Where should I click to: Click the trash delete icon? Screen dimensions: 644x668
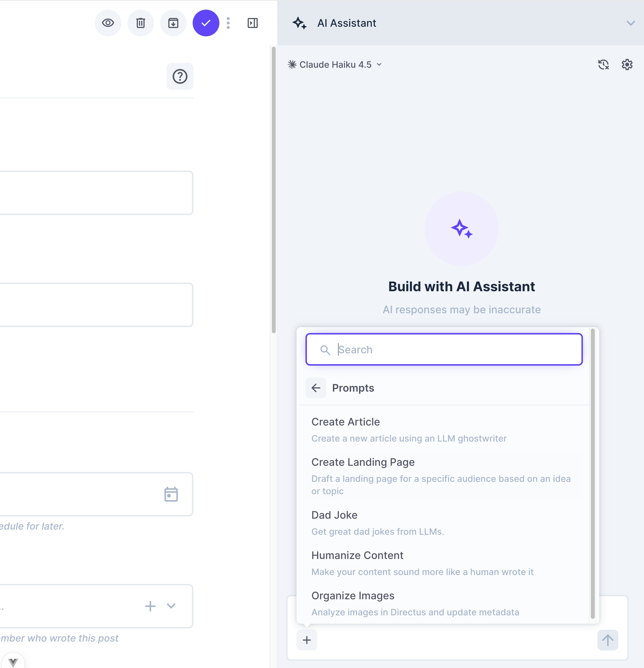coord(140,23)
